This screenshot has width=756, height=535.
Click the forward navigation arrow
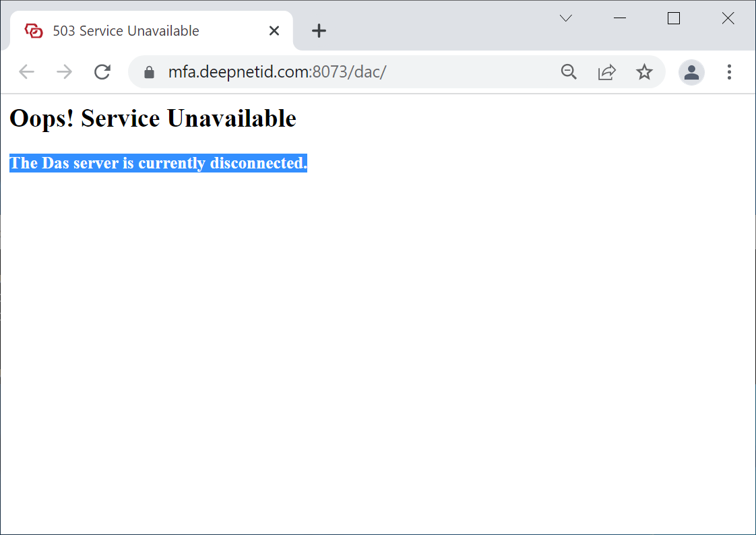pyautogui.click(x=64, y=72)
